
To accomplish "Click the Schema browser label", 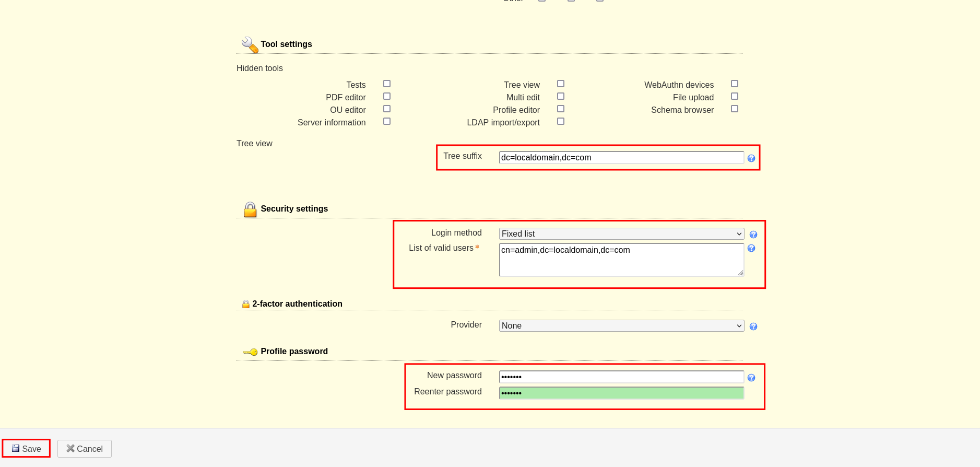I will [682, 110].
